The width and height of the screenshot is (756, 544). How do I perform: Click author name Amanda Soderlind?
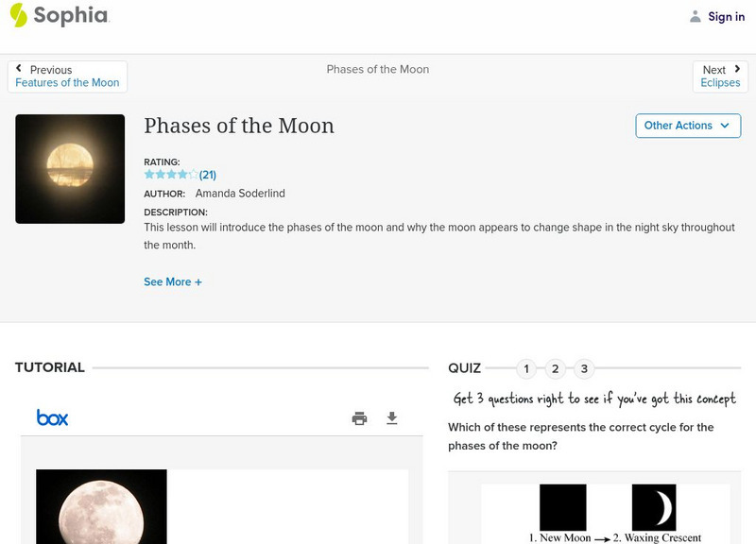[x=240, y=194]
